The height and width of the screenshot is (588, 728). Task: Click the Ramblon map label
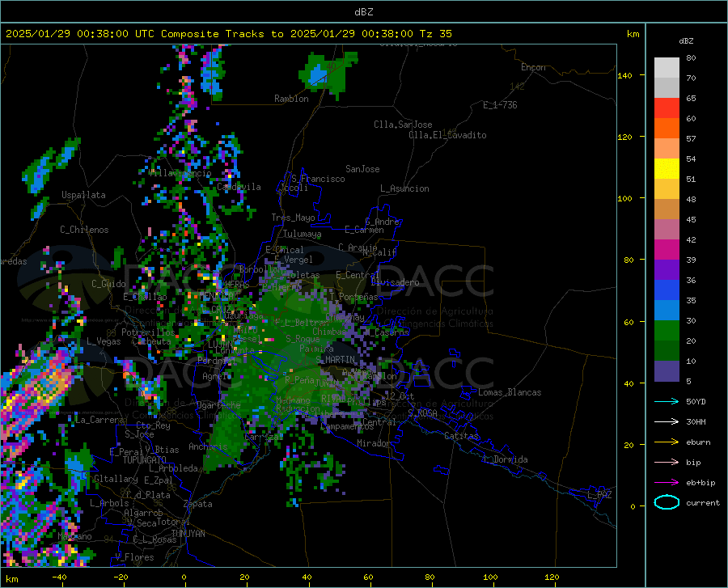291,99
